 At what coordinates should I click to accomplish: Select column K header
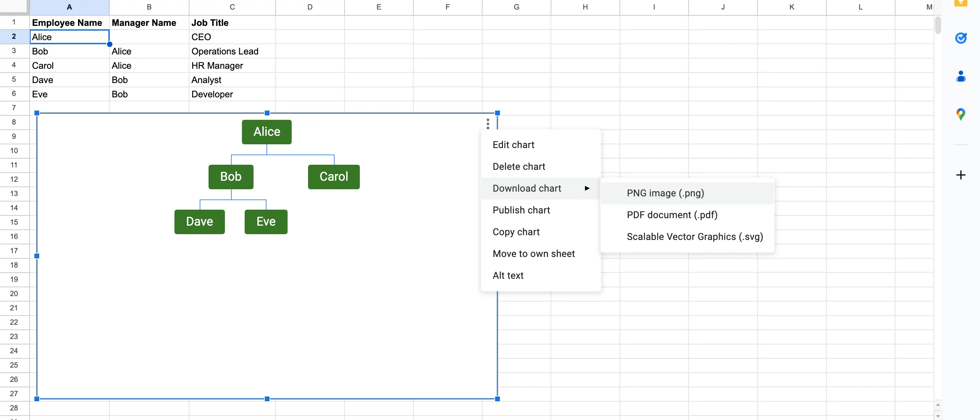tap(792, 7)
